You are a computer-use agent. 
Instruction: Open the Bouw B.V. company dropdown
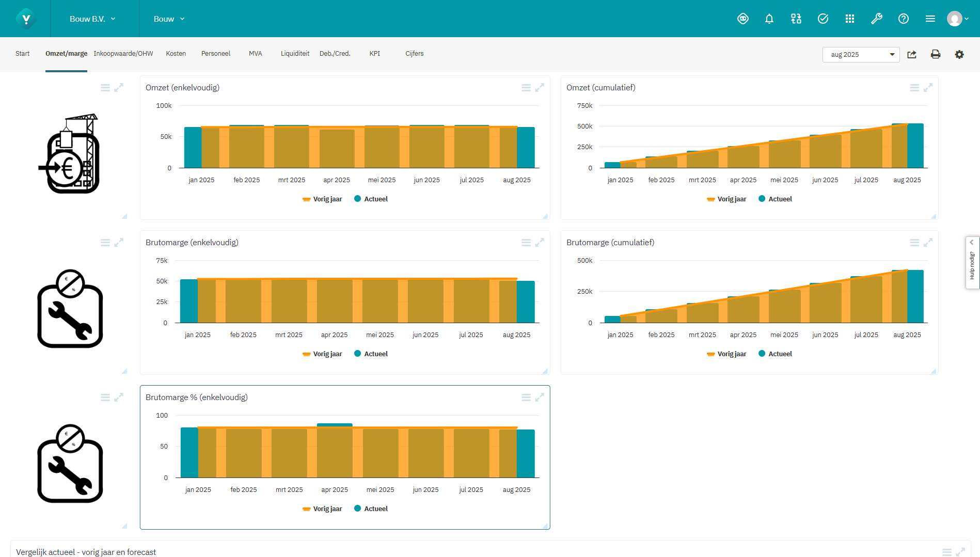pos(92,19)
